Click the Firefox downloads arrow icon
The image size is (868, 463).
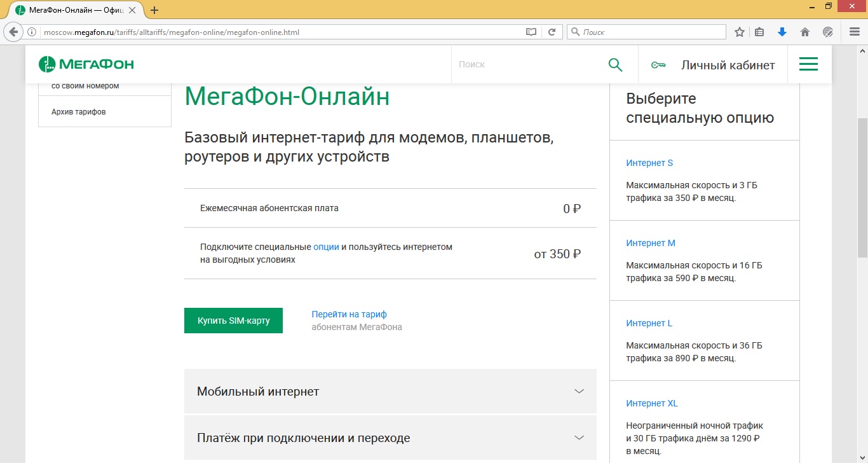point(782,31)
